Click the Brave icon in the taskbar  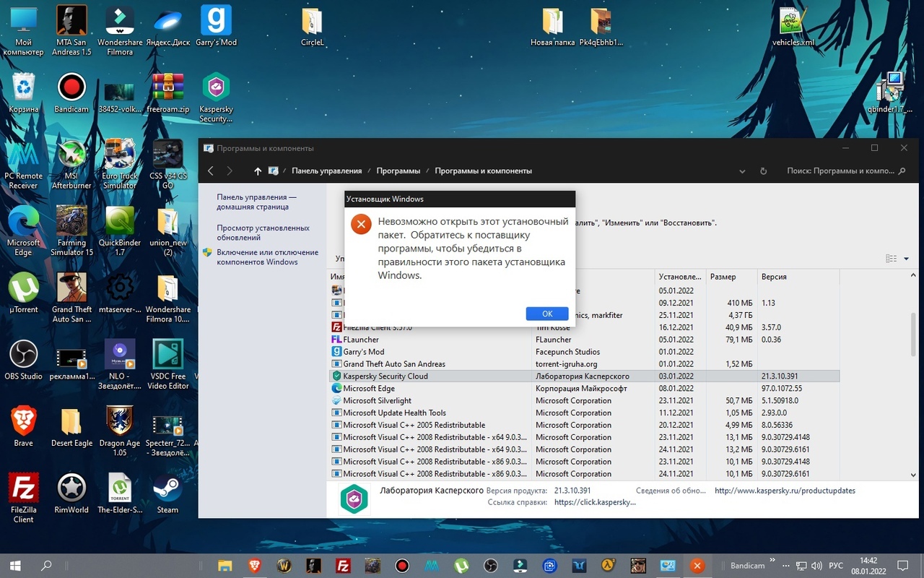(x=254, y=565)
